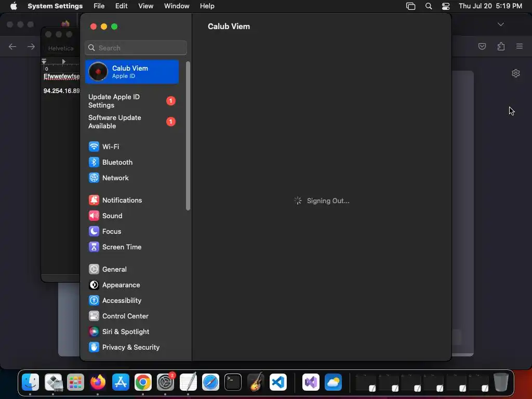This screenshot has width=532, height=399.
Task: Open the Window menu
Action: [x=177, y=6]
